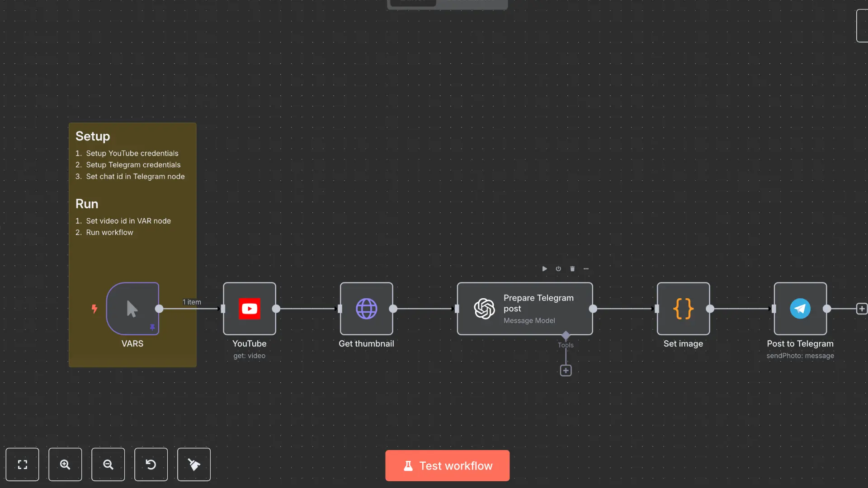Select the VARS manual trigger node

[x=132, y=309]
